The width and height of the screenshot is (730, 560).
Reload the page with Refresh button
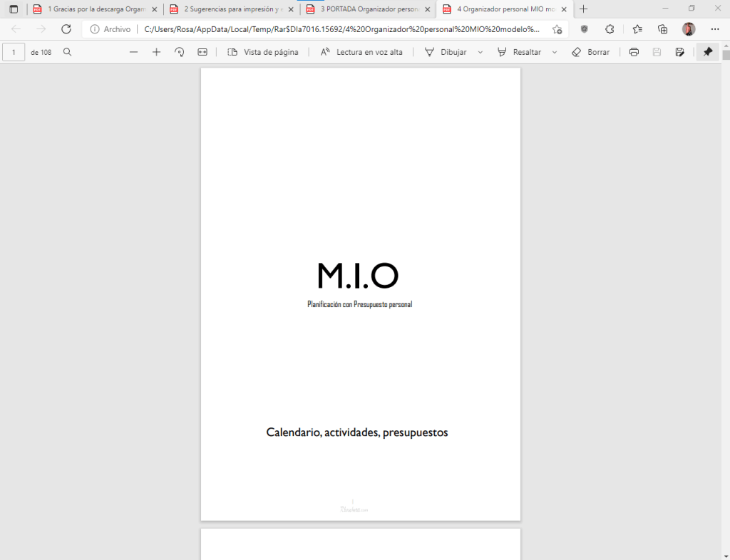point(66,29)
